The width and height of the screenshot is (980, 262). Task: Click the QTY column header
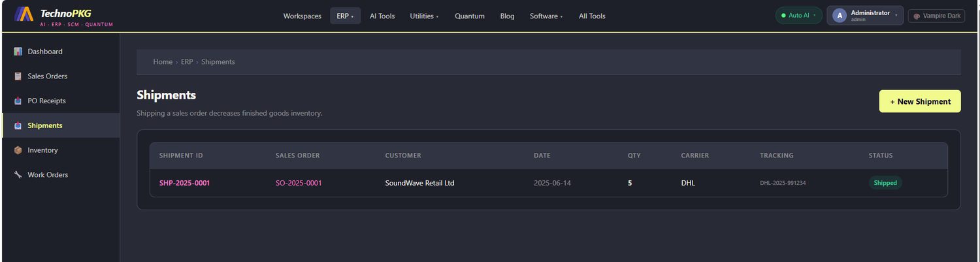(x=634, y=156)
